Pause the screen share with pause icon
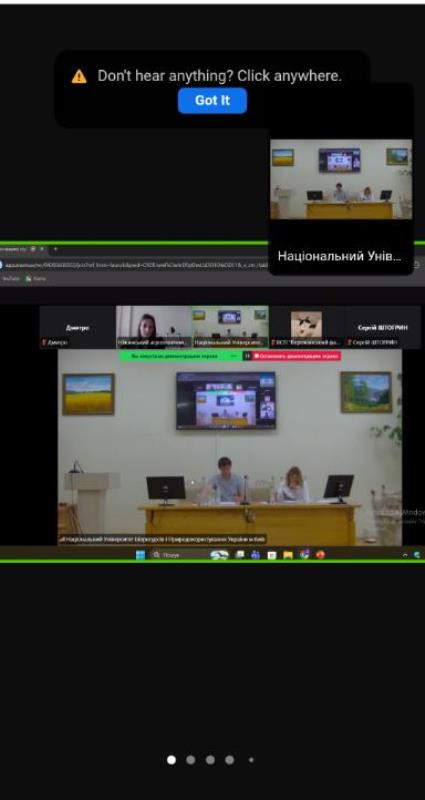The height and width of the screenshot is (800, 425). (x=247, y=356)
